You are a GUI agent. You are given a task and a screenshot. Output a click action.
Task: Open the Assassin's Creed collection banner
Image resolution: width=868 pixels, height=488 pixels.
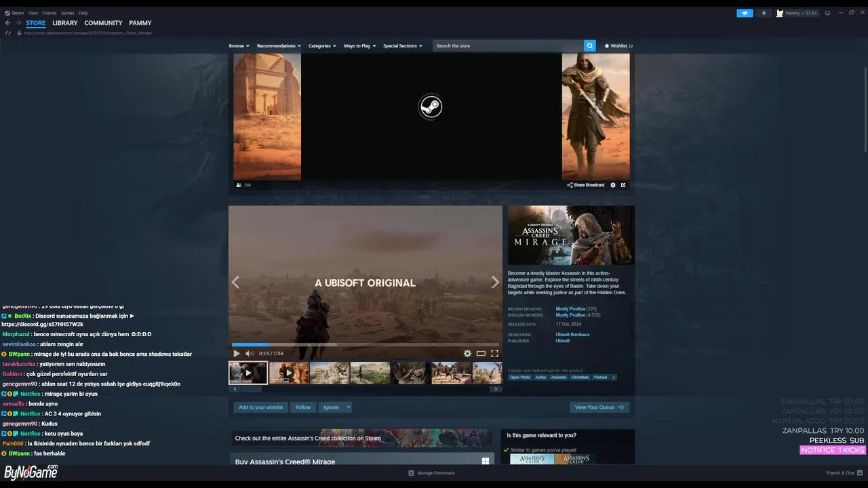(x=362, y=438)
